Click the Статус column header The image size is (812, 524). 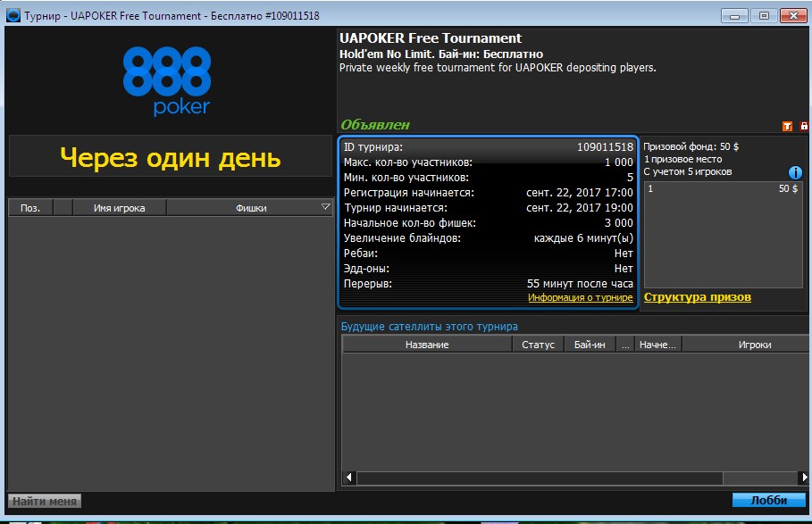(x=538, y=345)
